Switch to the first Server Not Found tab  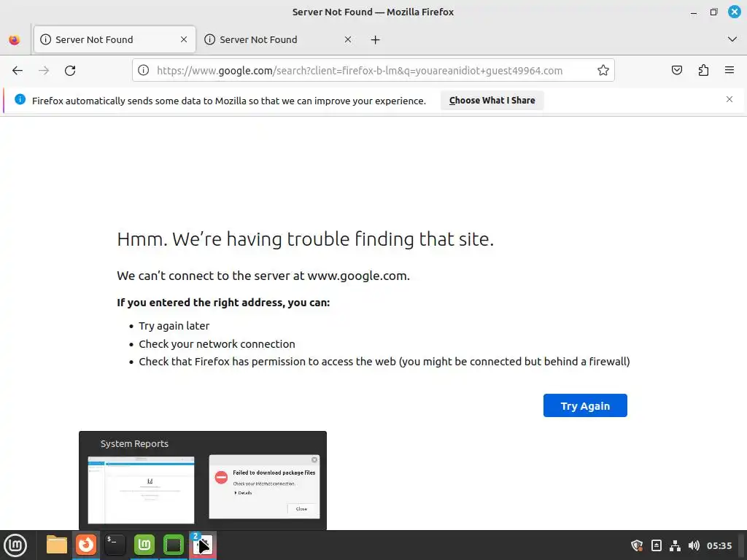(x=115, y=39)
